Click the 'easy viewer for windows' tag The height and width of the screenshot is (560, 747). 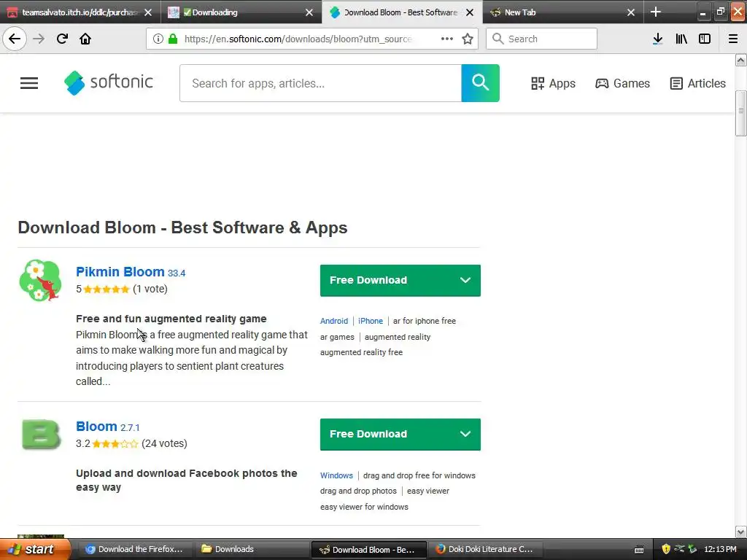[x=364, y=507]
